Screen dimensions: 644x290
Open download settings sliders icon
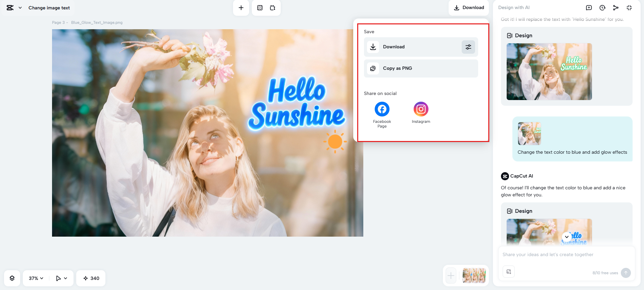coord(468,47)
